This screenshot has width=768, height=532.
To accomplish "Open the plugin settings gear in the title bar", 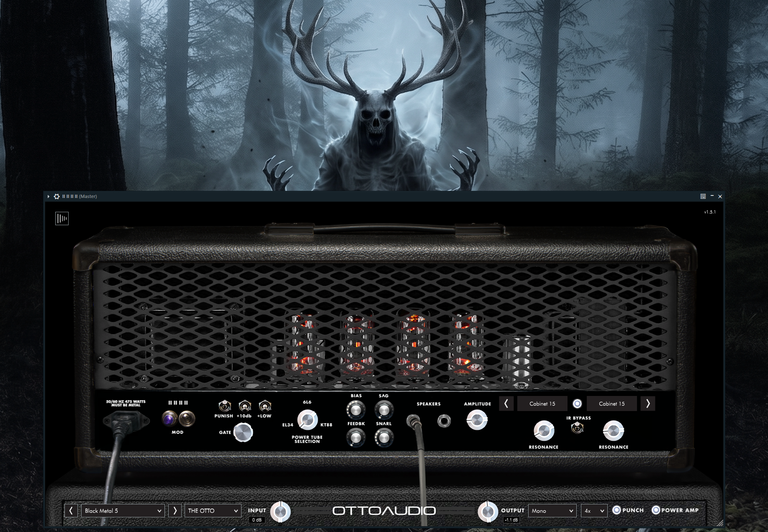I will click(57, 196).
